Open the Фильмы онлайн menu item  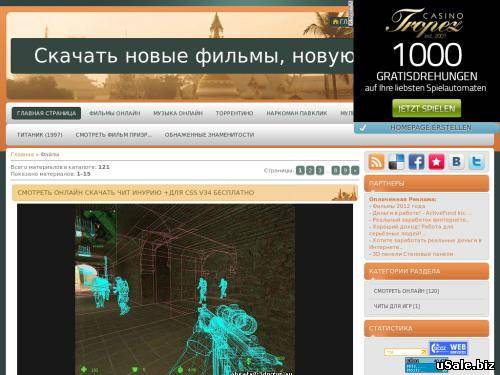tap(115, 113)
